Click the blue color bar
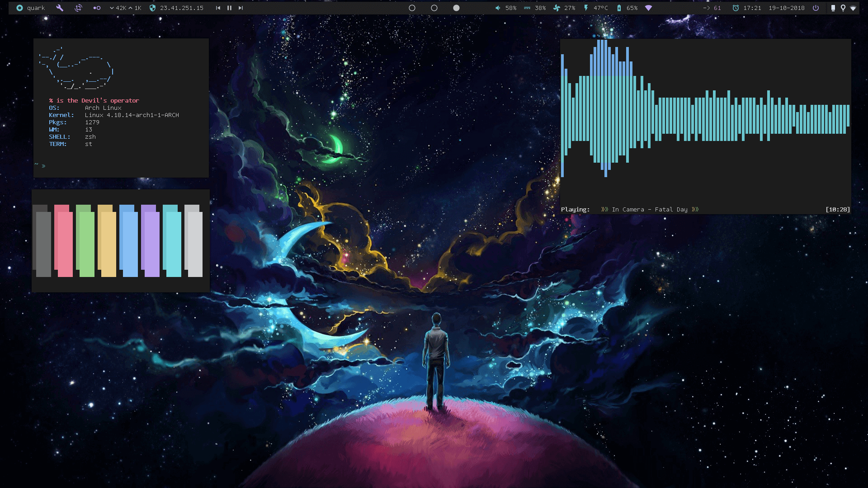868x488 pixels. point(128,241)
